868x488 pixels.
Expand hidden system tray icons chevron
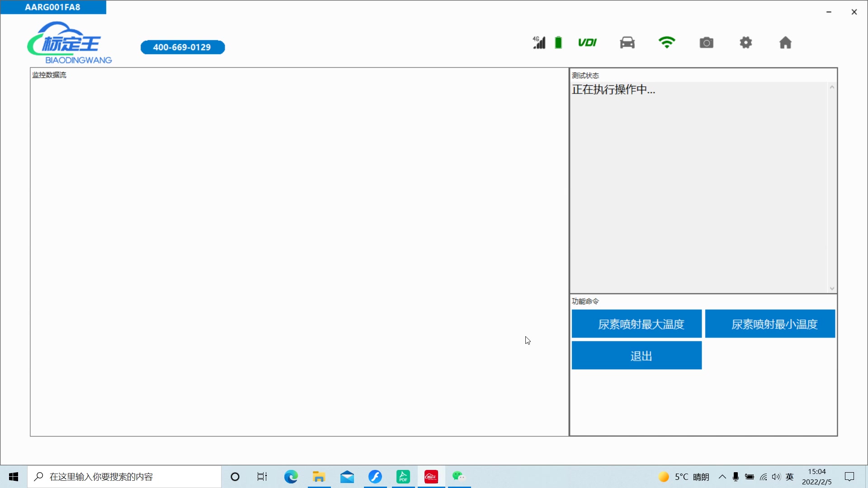click(x=722, y=477)
